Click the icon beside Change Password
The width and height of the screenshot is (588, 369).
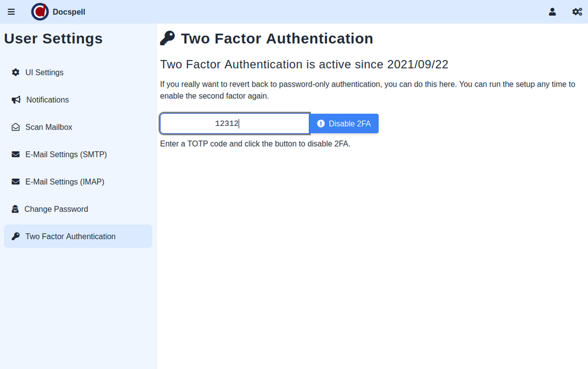coord(15,209)
